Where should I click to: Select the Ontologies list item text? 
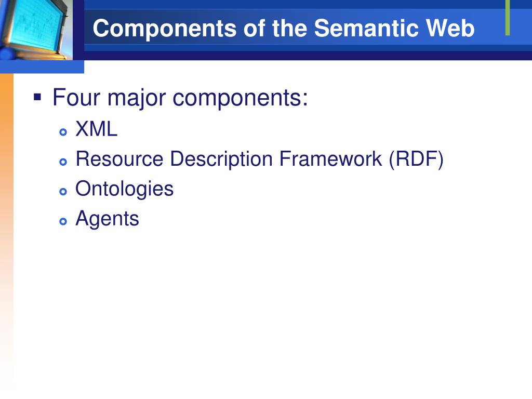pos(125,189)
